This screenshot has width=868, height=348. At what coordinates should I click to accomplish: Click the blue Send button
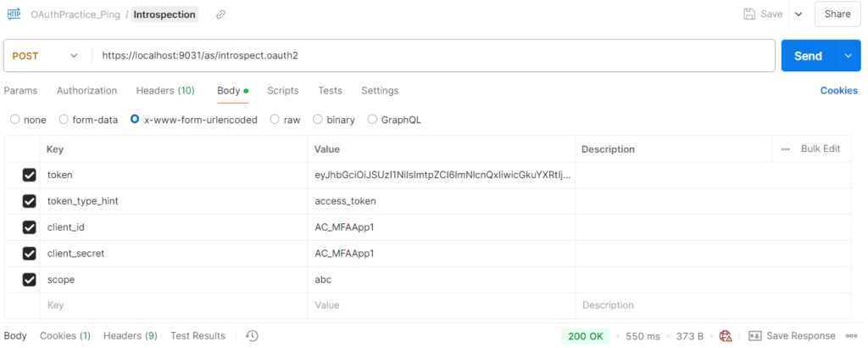[x=808, y=55]
